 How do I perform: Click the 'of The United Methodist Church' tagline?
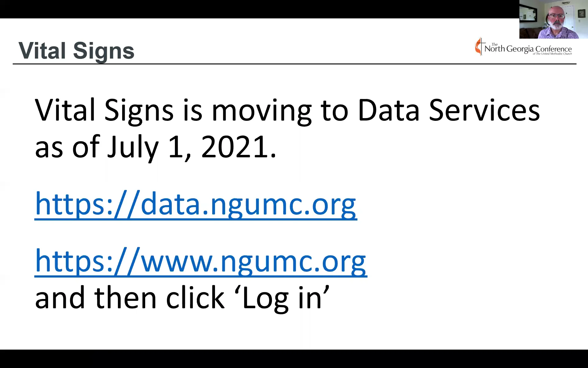pyautogui.click(x=552, y=54)
